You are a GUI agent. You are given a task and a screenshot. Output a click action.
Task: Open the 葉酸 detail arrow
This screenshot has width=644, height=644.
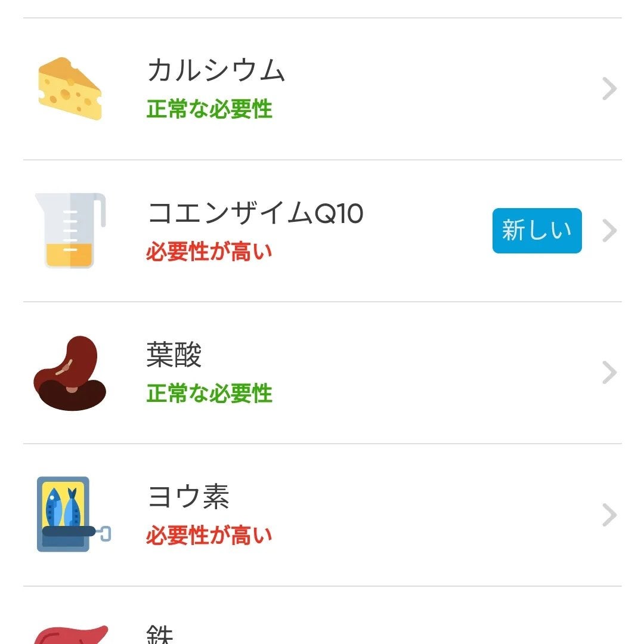[609, 373]
